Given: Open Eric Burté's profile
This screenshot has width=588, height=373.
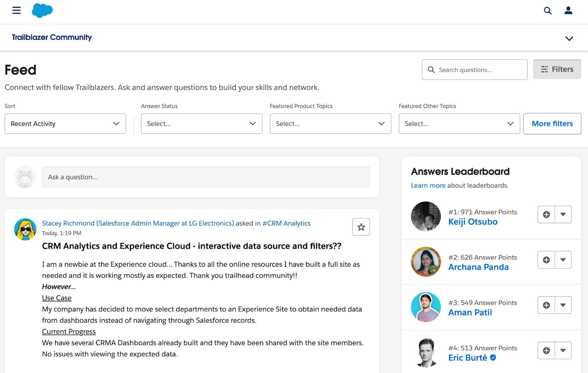Looking at the screenshot, I should pyautogui.click(x=468, y=358).
